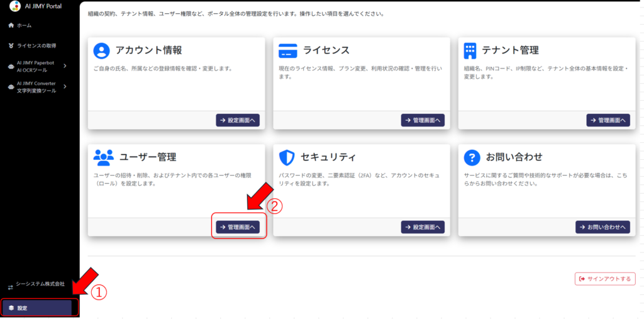Click the License card icon
Viewport: 644px width, 319px height.
[287, 50]
